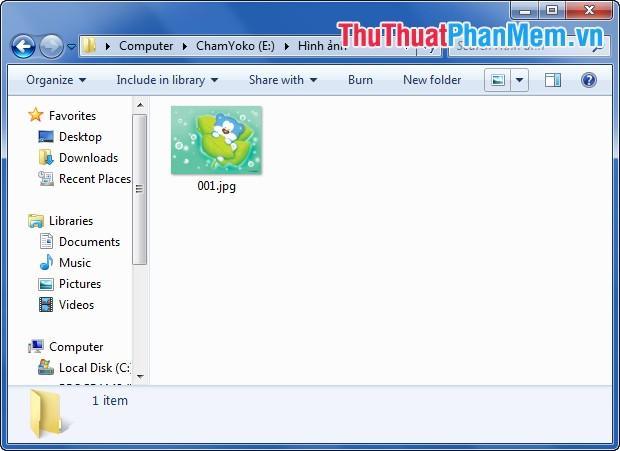Open Documents library
This screenshot has height=451, width=620.
tap(89, 242)
